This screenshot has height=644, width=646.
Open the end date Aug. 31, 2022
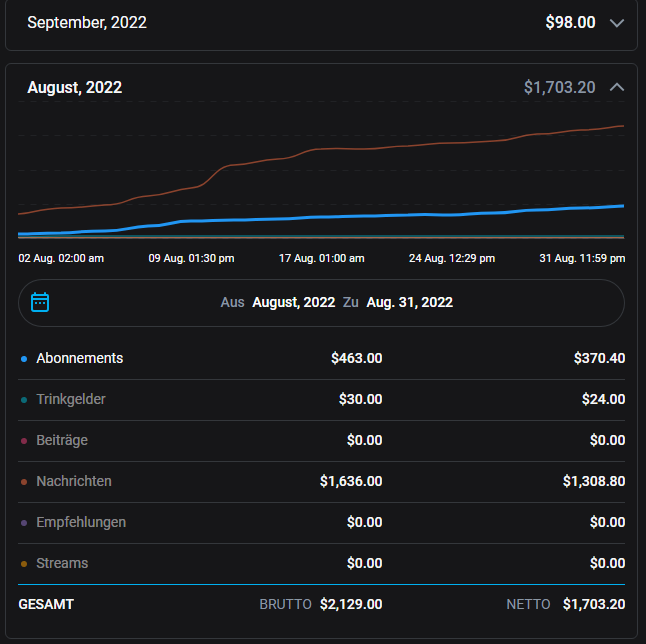point(409,302)
